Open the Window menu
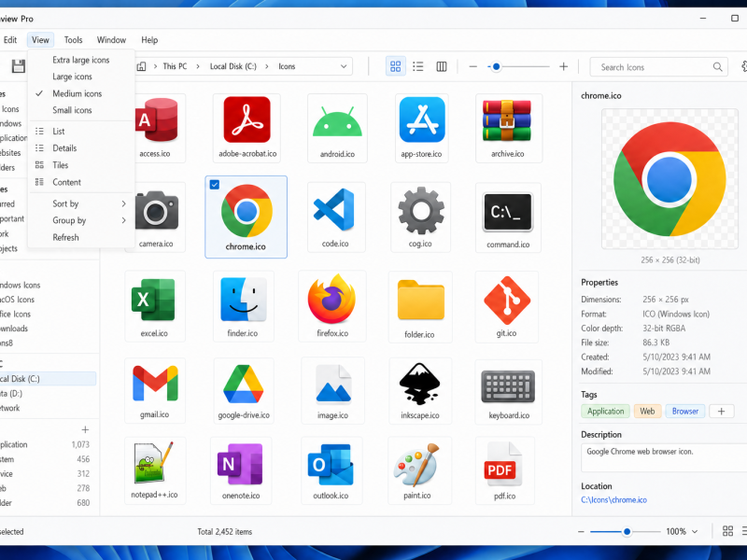This screenshot has height=560, width=747. coord(111,40)
